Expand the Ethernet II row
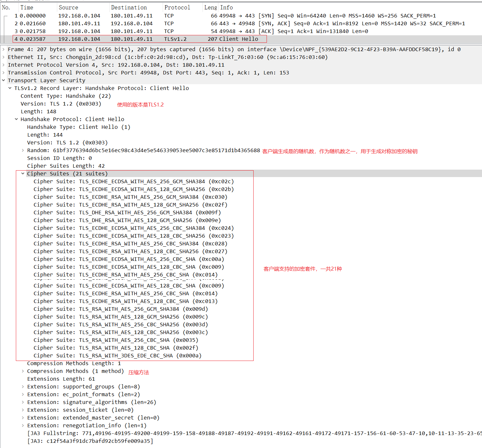This screenshot has height=448, width=482. pyautogui.click(x=4, y=57)
